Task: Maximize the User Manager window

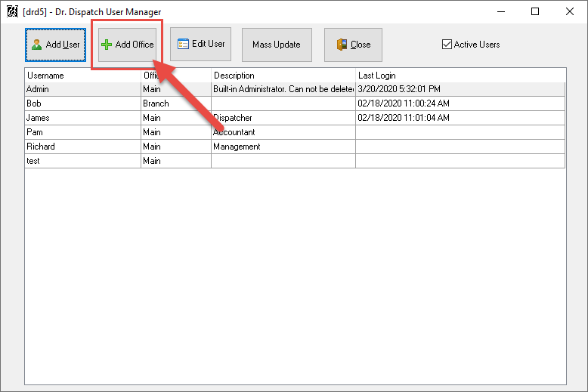Action: pyautogui.click(x=535, y=11)
